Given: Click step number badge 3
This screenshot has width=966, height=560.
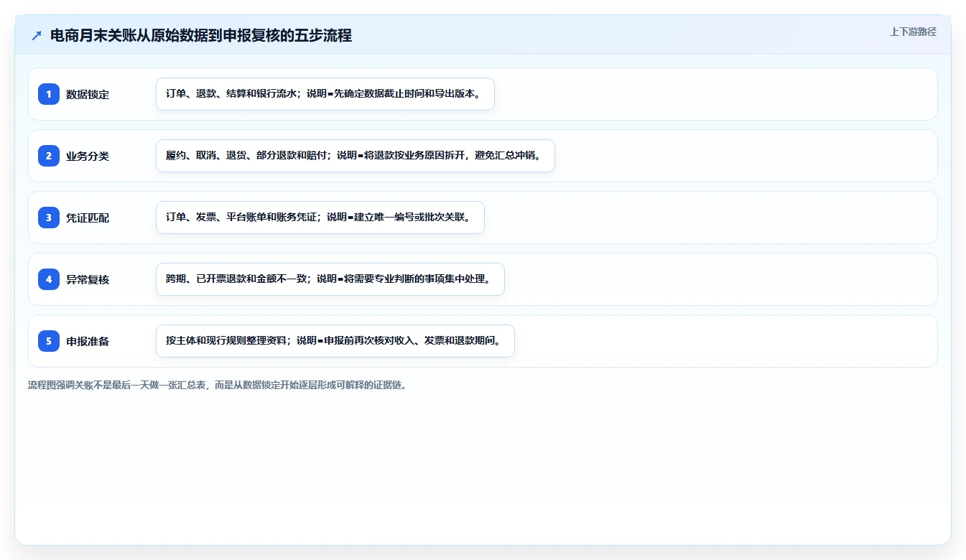Looking at the screenshot, I should pyautogui.click(x=49, y=217).
